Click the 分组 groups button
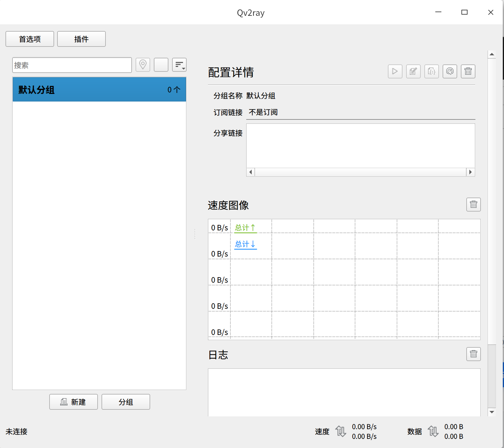The image size is (504, 448). coord(126,402)
